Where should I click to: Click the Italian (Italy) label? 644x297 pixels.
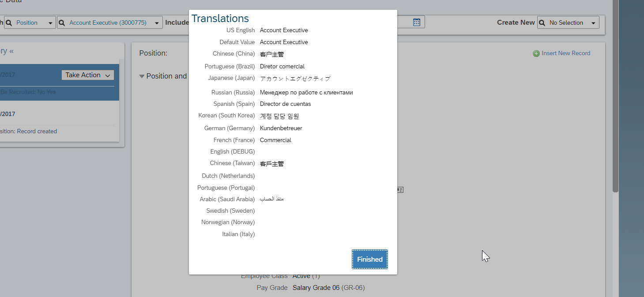238,234
